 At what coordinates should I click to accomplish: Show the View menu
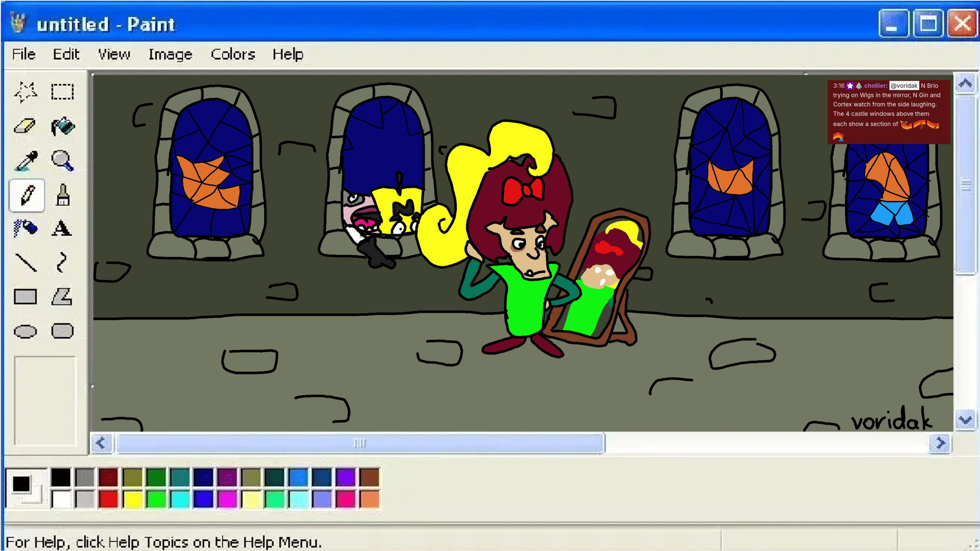click(114, 54)
